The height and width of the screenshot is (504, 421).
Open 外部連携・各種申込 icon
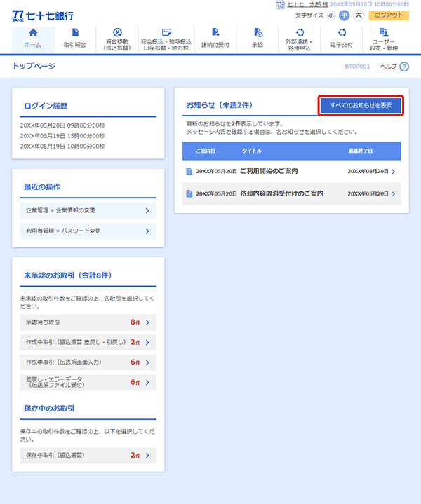[x=300, y=32]
